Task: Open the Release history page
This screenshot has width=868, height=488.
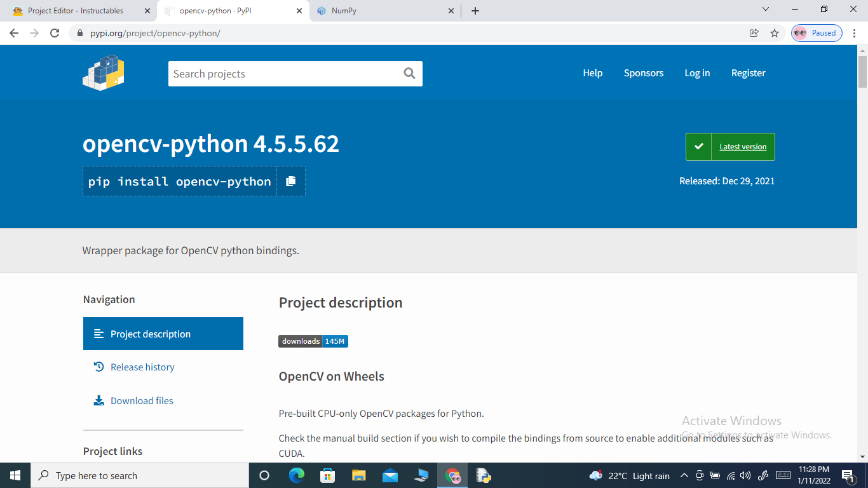Action: pos(142,367)
